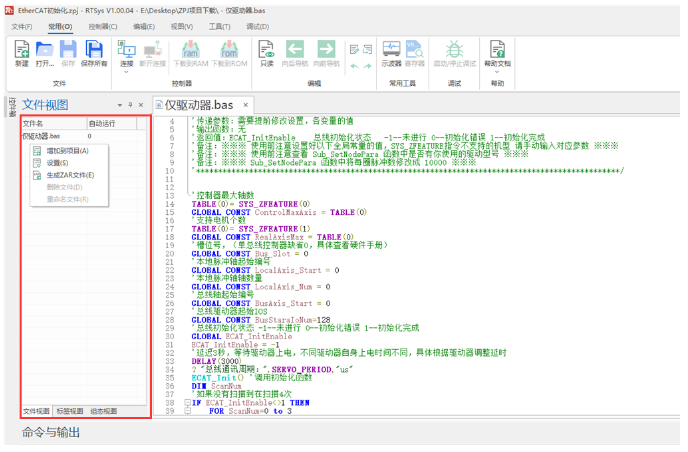Switch to 文件视图 bottom tab
Viewport: 688px width, 452px height.
36,411
